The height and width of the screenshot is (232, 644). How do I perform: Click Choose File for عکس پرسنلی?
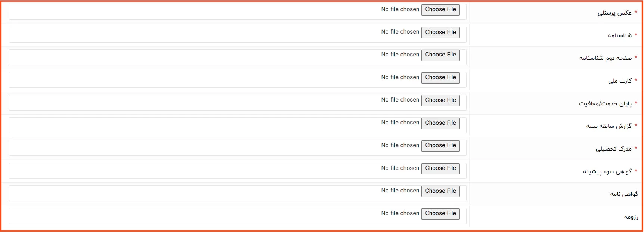(440, 10)
